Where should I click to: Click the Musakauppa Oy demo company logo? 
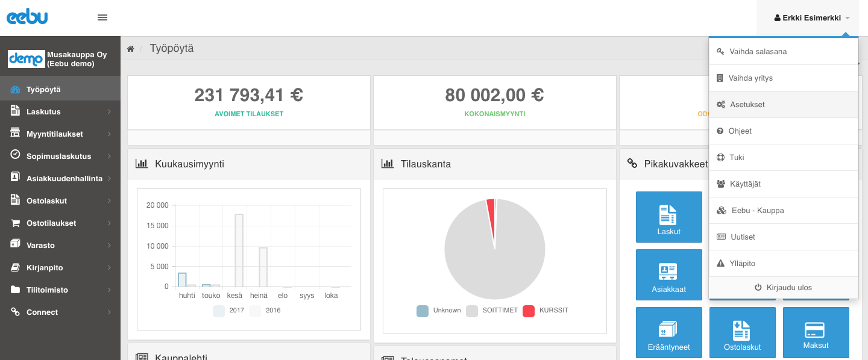[x=26, y=59]
